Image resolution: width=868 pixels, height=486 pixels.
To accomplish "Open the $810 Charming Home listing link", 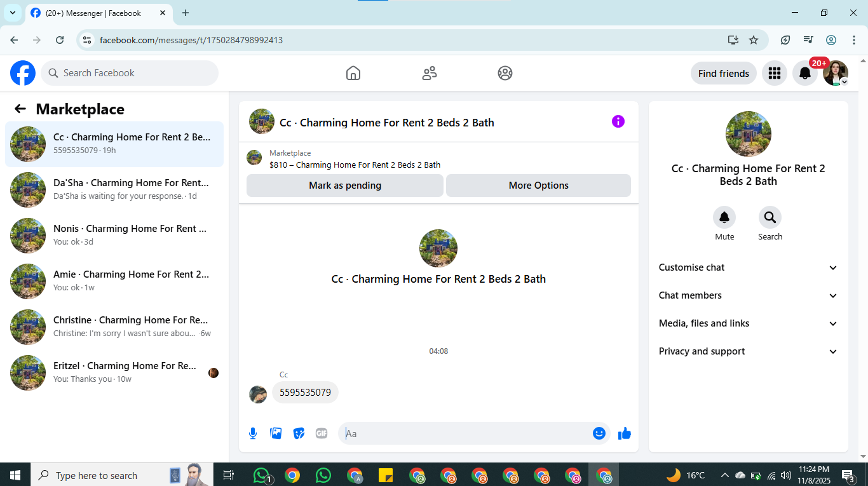I will [x=355, y=165].
